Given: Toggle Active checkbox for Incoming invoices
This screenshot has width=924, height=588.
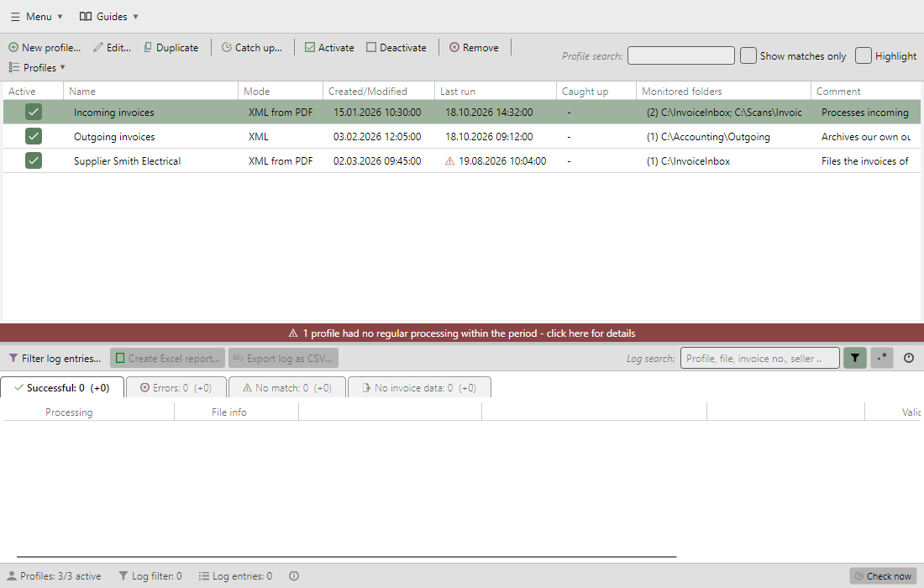Looking at the screenshot, I should pos(34,112).
